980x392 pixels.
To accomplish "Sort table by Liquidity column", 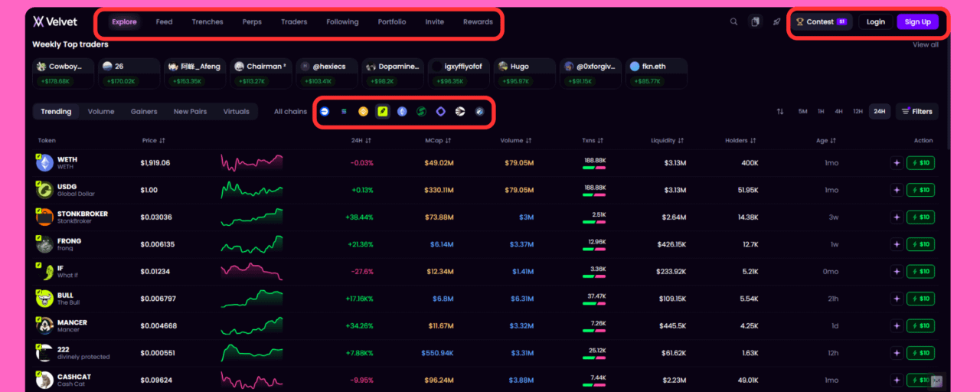I will tap(668, 141).
